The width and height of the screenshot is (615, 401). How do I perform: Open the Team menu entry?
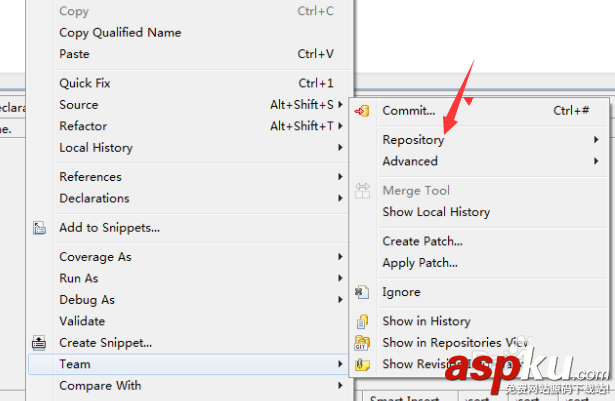pyautogui.click(x=188, y=364)
